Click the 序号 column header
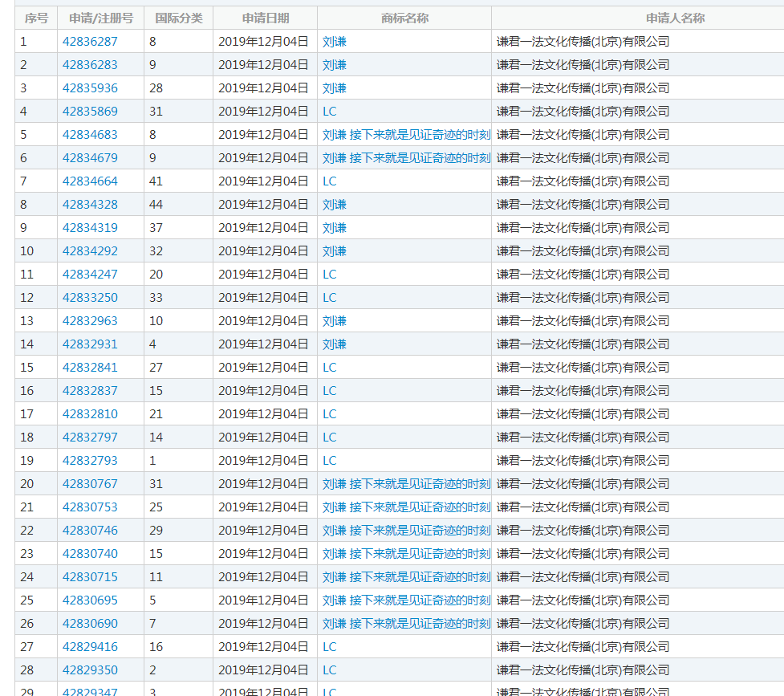Screen dimensions: 784x696 36,18
